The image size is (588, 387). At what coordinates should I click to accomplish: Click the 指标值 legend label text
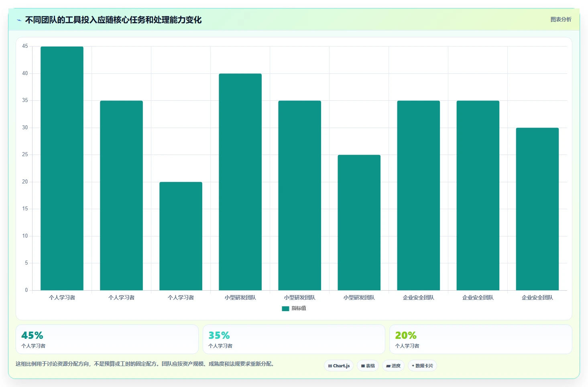[x=299, y=308]
